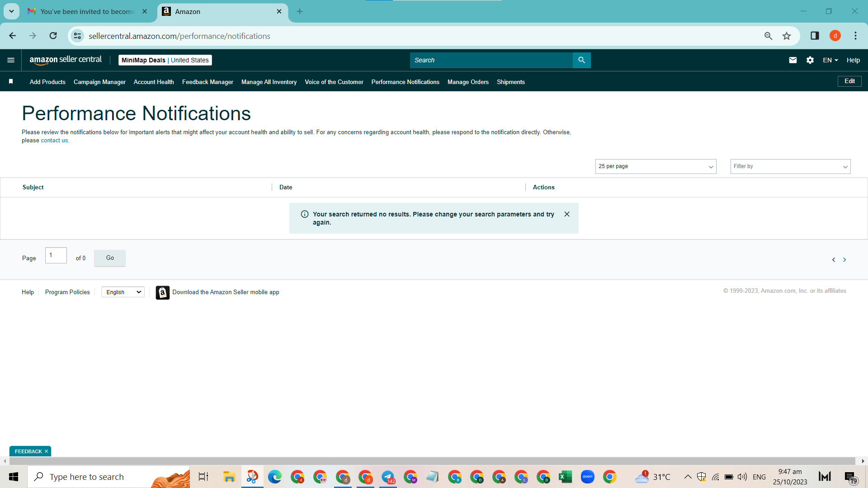Image resolution: width=868 pixels, height=488 pixels.
Task: Open Voice of the Customer menu item
Action: (334, 82)
